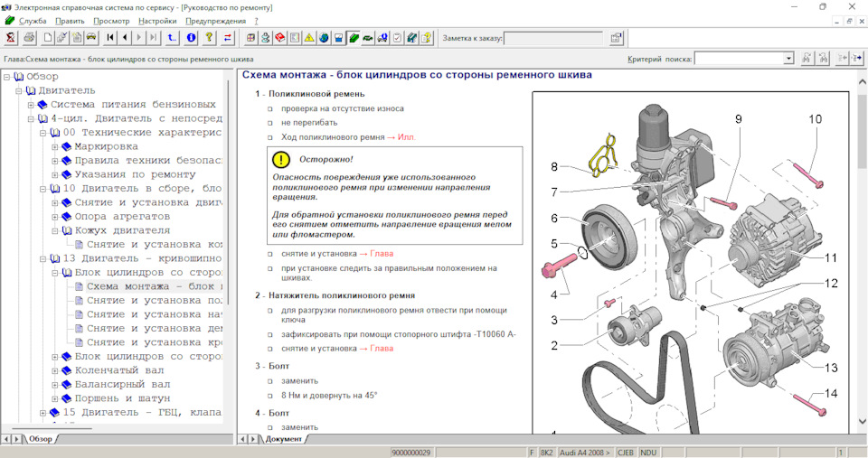The image size is (868, 458).
Task: Click '9000000029' in the status bar
Action: coord(411,453)
